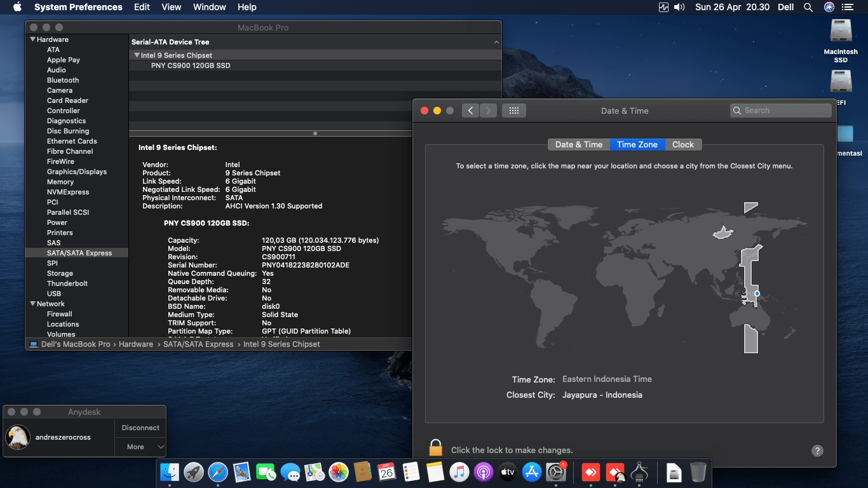Click the activity graph menu bar icon
The image size is (868, 488).
(x=664, y=7)
